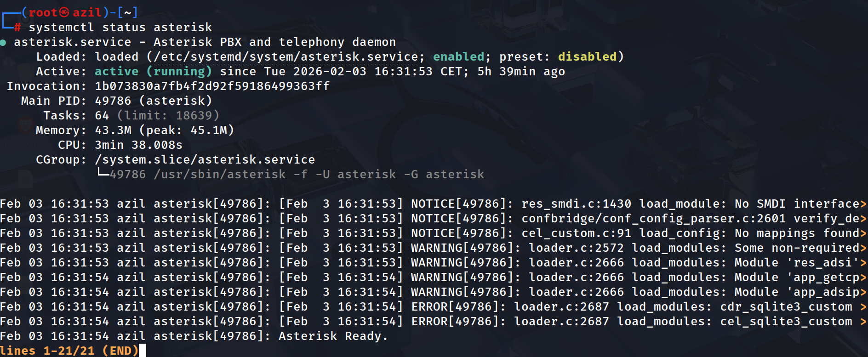Click the first ERROR[49786] log entry
Image resolution: width=868 pixels, height=357 pixels.
pyautogui.click(x=458, y=307)
